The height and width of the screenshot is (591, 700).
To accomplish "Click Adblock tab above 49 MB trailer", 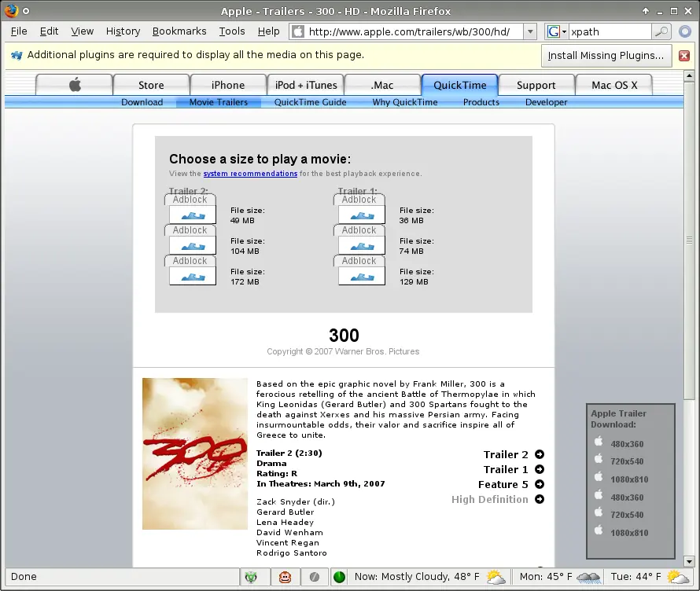I will (190, 200).
